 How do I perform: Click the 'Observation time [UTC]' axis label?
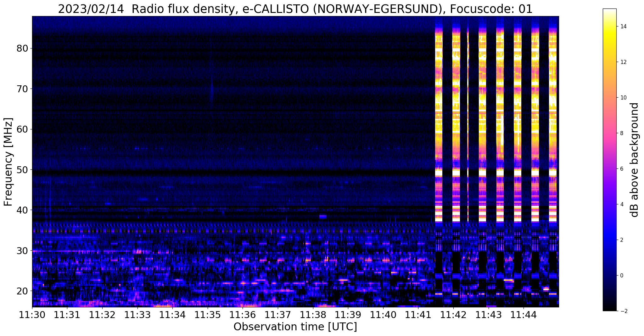click(x=295, y=327)
